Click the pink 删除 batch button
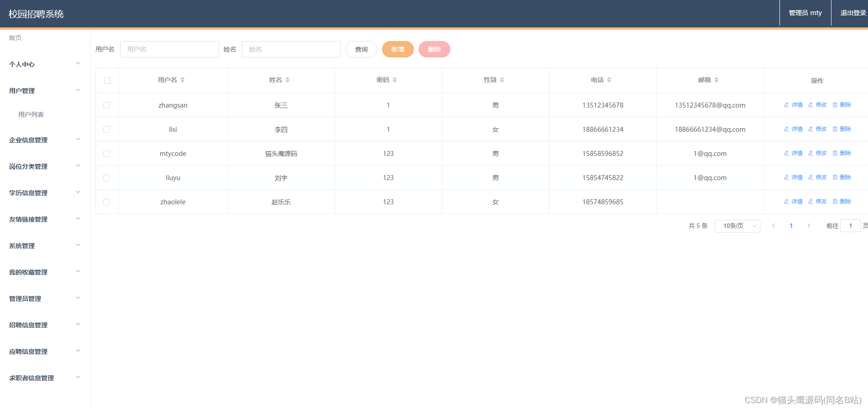Image resolution: width=868 pixels, height=409 pixels. (434, 49)
